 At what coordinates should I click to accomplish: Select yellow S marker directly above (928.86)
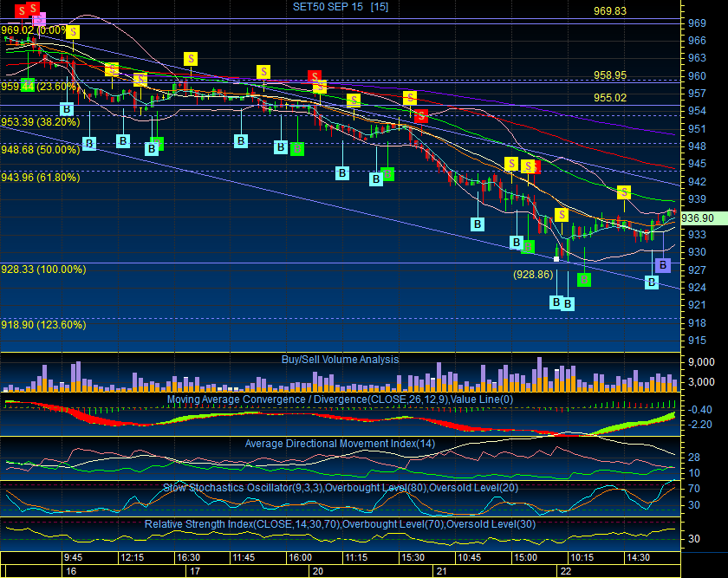coord(562,215)
